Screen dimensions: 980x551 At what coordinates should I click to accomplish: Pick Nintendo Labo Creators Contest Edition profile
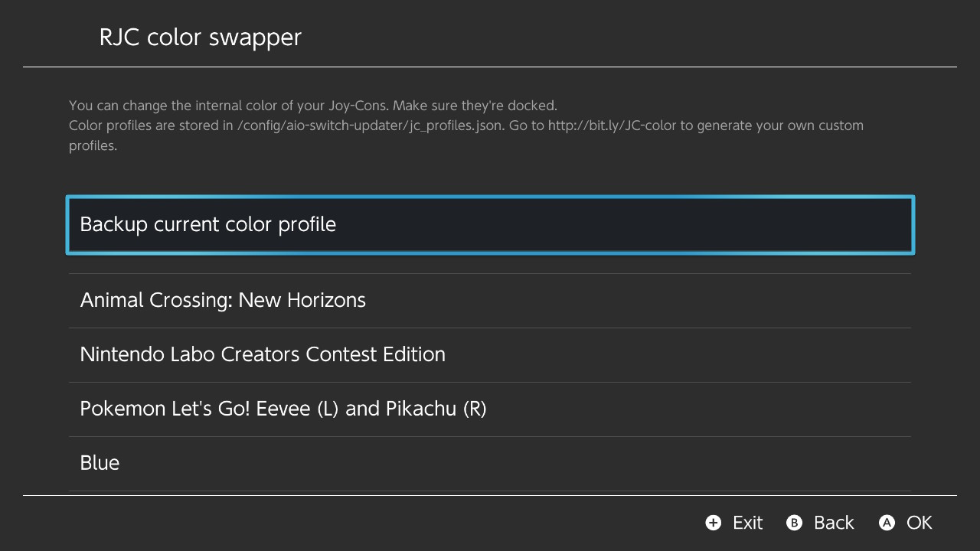490,354
